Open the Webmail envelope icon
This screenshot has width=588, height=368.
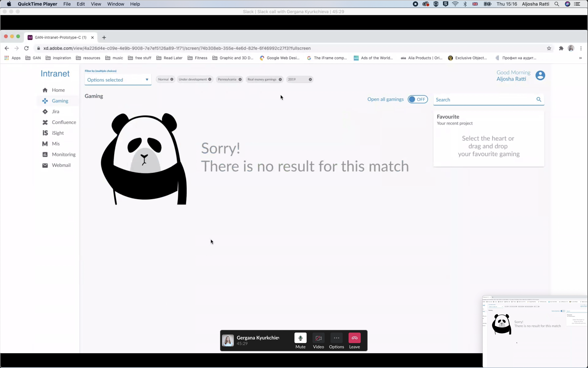coord(45,165)
